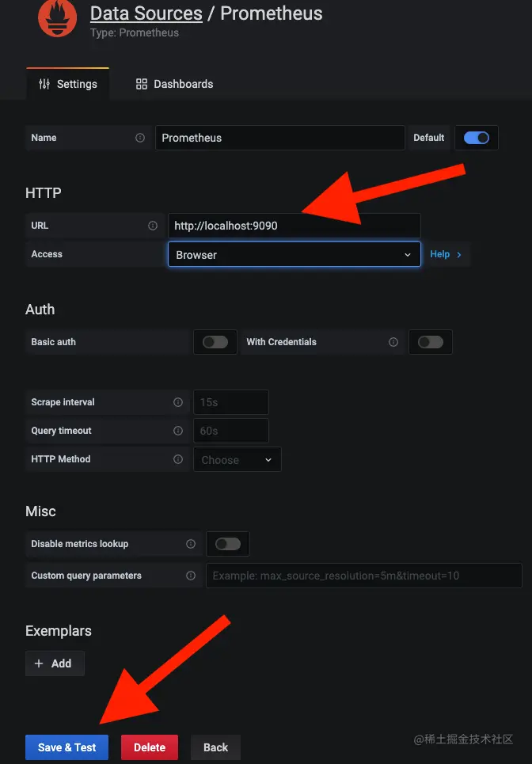Toggle the Default data source switch
The height and width of the screenshot is (764, 532).
click(x=477, y=138)
